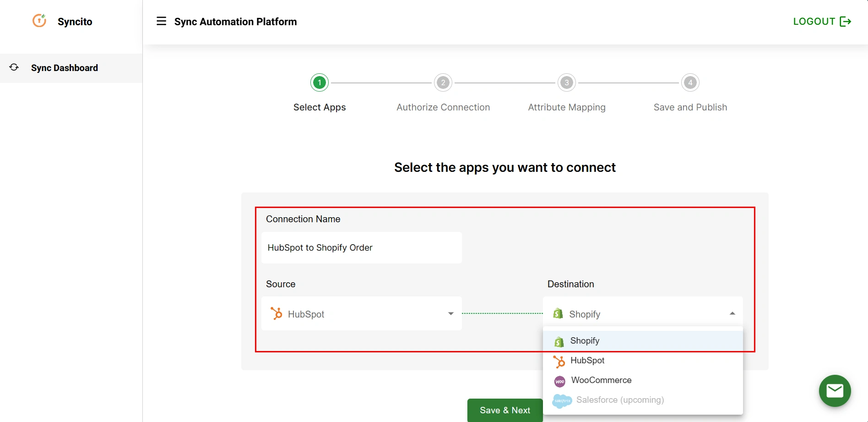Image resolution: width=868 pixels, height=422 pixels.
Task: Click the Connection Name text field
Action: point(361,247)
